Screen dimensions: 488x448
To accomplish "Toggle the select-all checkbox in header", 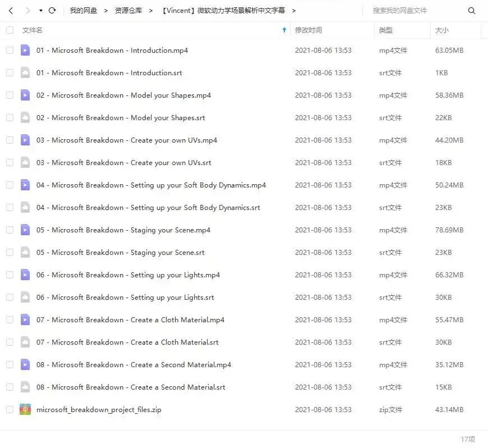I will (x=10, y=30).
